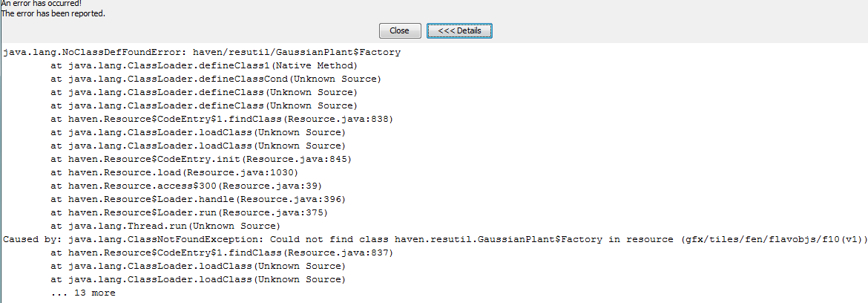Screen dimensions: 868x303
Task: Click 'The error has been reported.' label
Action: click(x=53, y=13)
